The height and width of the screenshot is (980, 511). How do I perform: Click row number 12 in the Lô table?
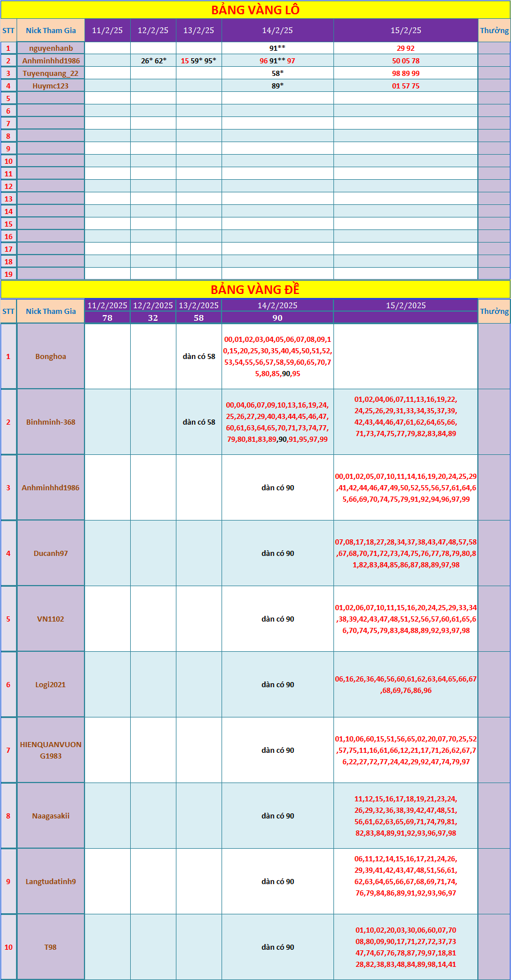tap(9, 186)
